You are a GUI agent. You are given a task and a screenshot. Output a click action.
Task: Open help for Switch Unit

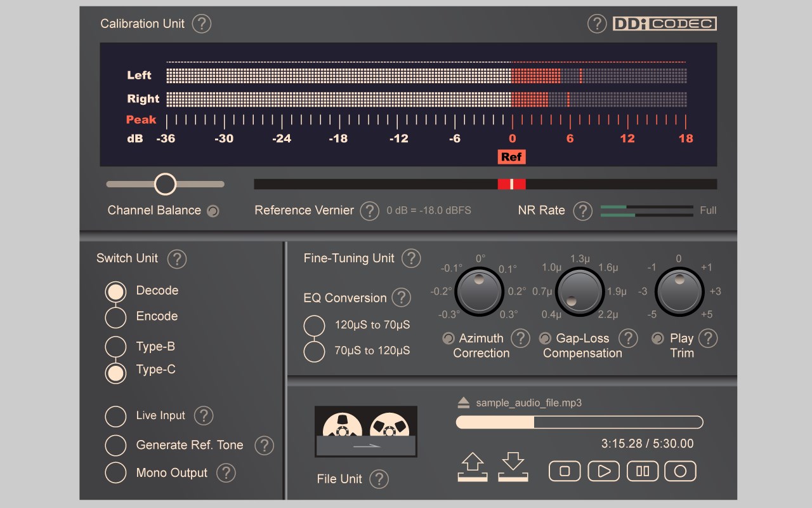point(176,259)
